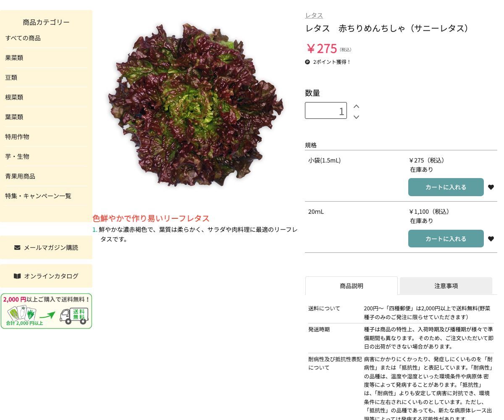
Task: Click the red lettuce product image
Action: [x=195, y=105]
